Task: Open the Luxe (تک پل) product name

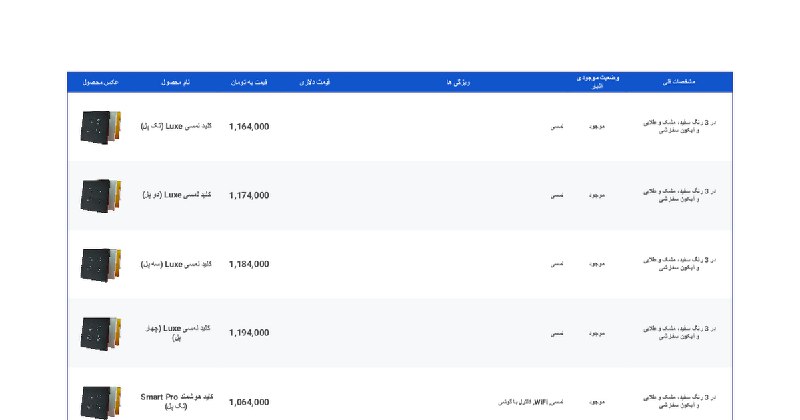Action: (176, 127)
